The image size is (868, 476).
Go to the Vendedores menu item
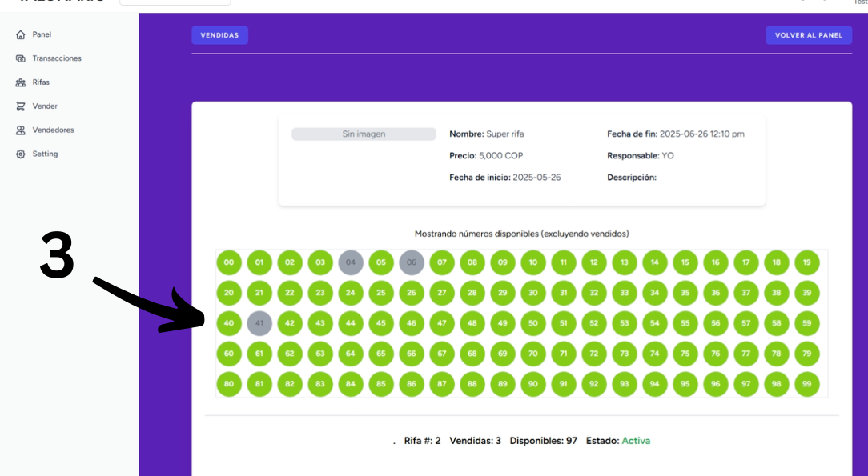point(53,130)
